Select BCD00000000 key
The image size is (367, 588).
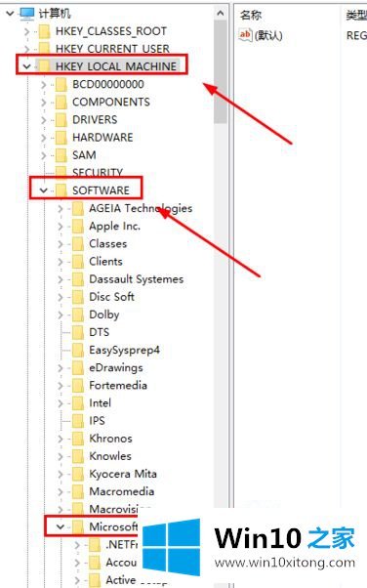click(108, 84)
